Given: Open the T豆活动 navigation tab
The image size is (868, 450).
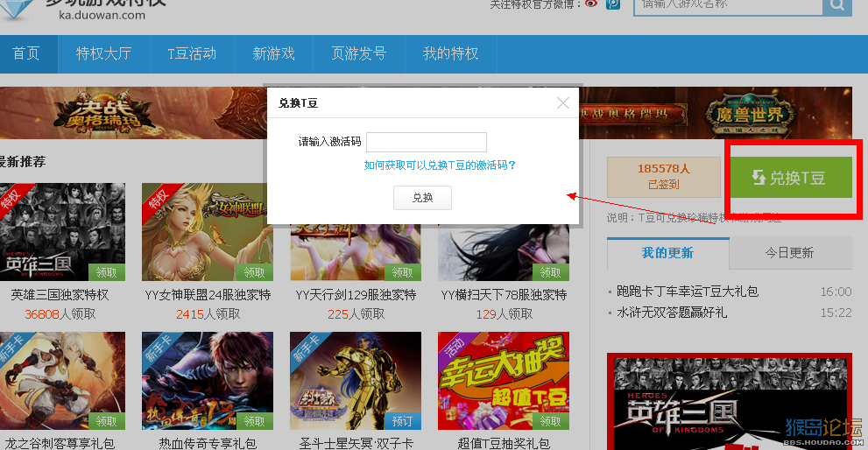Looking at the screenshot, I should tap(192, 53).
